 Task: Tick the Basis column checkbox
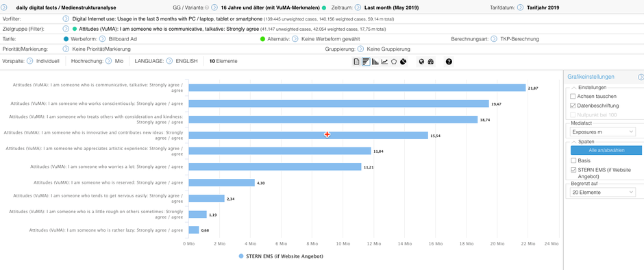(x=573, y=160)
